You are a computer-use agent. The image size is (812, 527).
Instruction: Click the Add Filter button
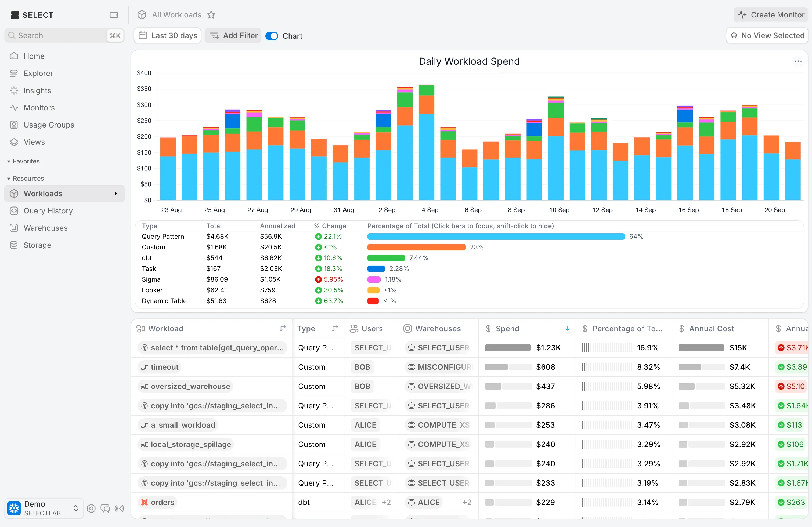point(233,35)
